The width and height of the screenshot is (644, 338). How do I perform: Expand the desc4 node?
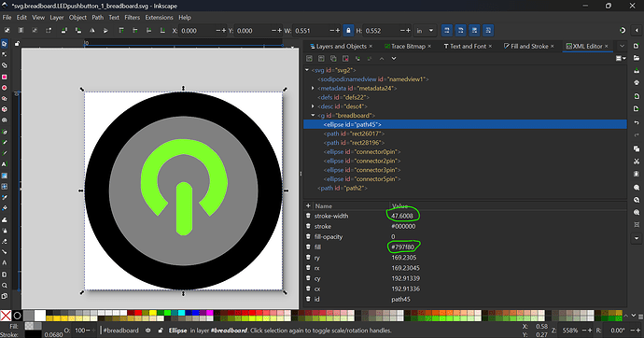(x=313, y=106)
